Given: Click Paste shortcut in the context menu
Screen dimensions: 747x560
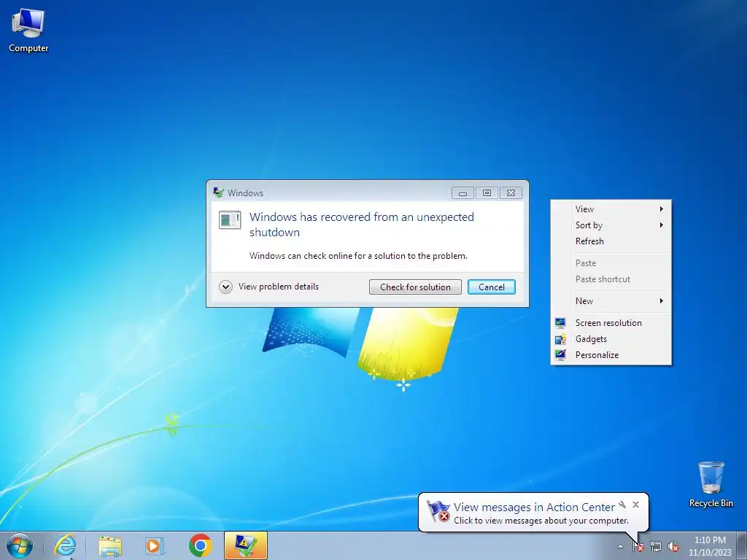Looking at the screenshot, I should (611, 279).
